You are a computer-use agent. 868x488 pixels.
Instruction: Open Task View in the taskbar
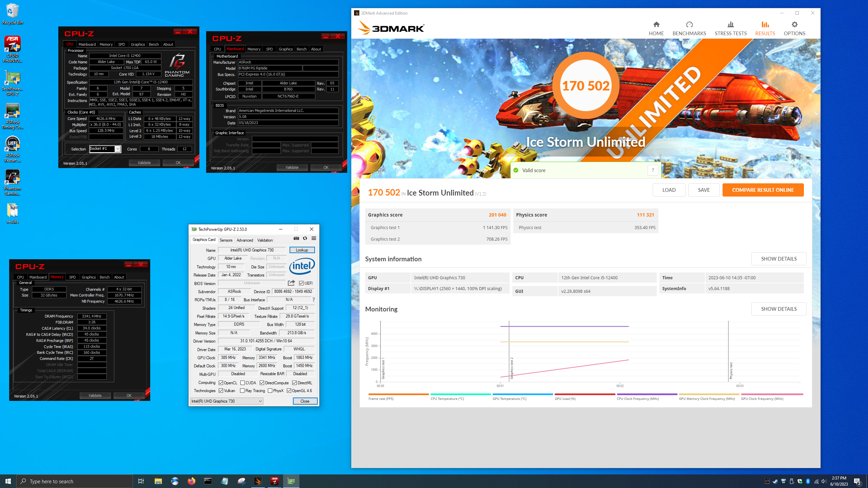(x=141, y=481)
